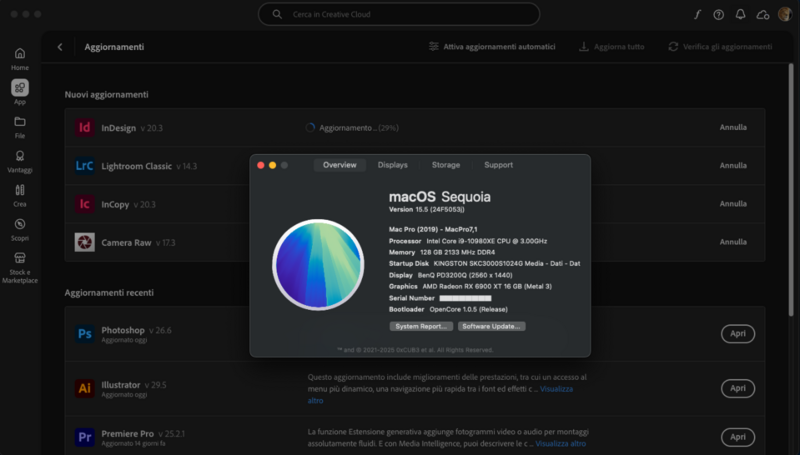Open the File section icon
Viewport: 800px width, 455px height.
(20, 122)
